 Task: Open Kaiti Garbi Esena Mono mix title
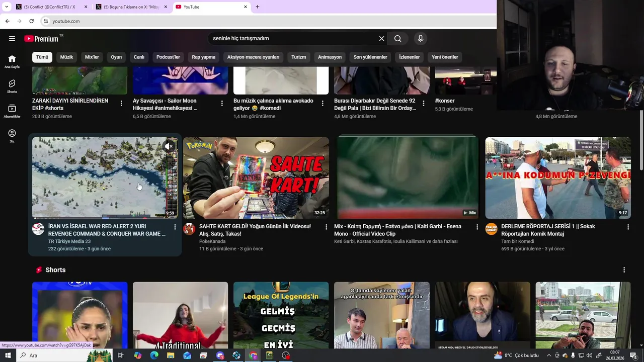[x=398, y=230]
